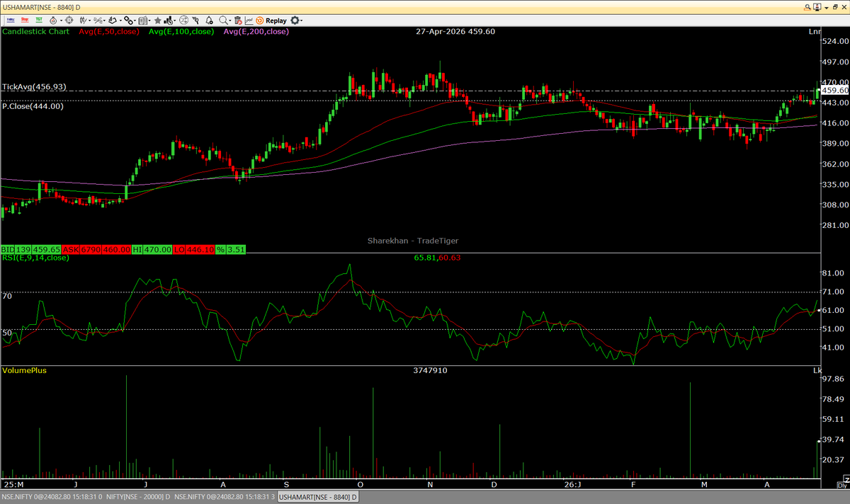Select the line drawing tools icon
Image resolution: width=850 pixels, height=504 pixels.
pyautogui.click(x=97, y=21)
